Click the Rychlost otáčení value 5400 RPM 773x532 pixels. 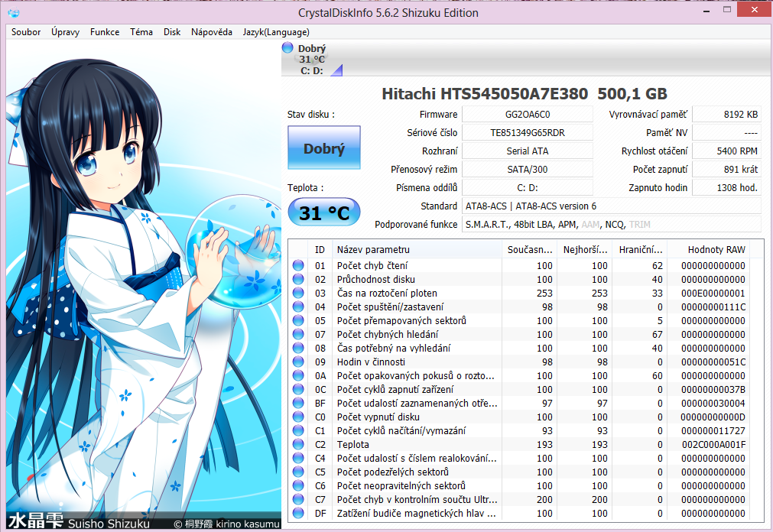point(726,151)
